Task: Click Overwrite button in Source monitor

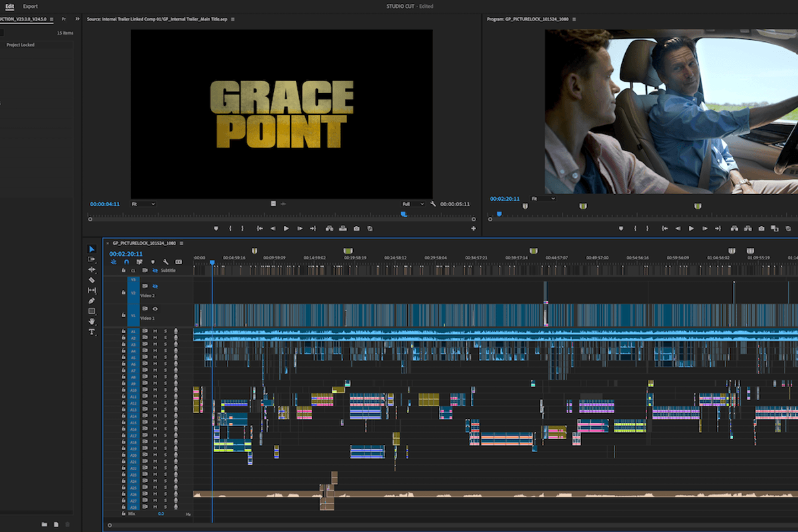Action: 342,228
